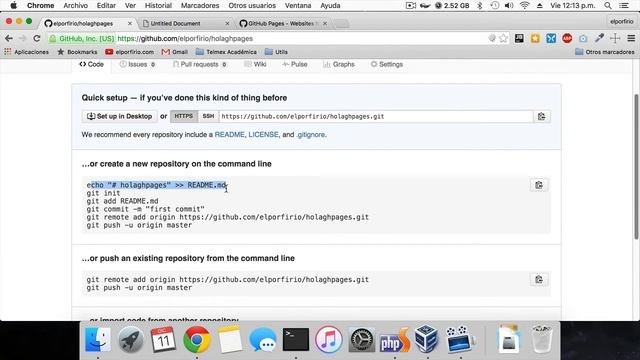
Task: Open System Preferences from the dock
Action: coord(361,339)
